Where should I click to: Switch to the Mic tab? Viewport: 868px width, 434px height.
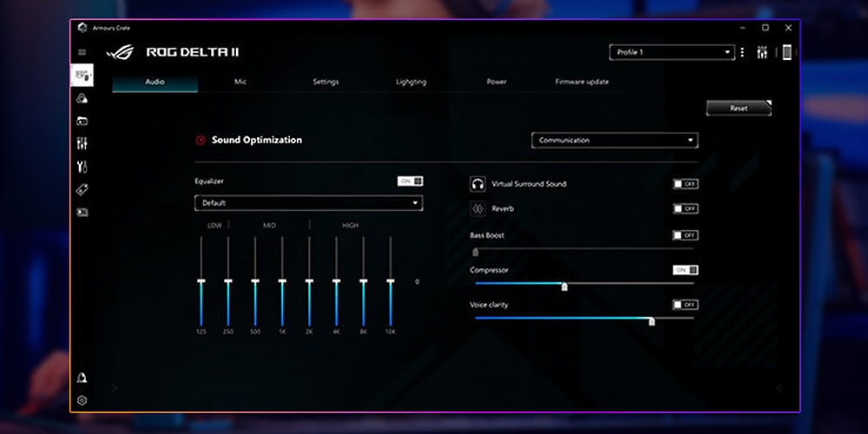(240, 82)
